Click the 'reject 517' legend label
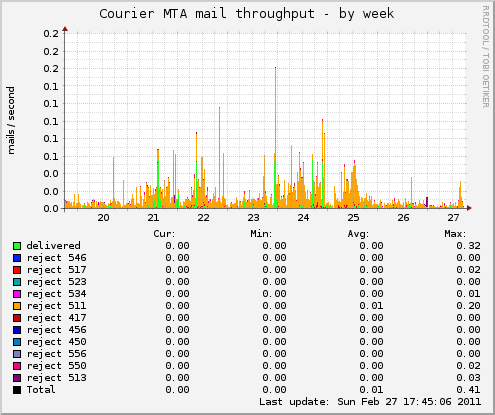 coord(56,270)
